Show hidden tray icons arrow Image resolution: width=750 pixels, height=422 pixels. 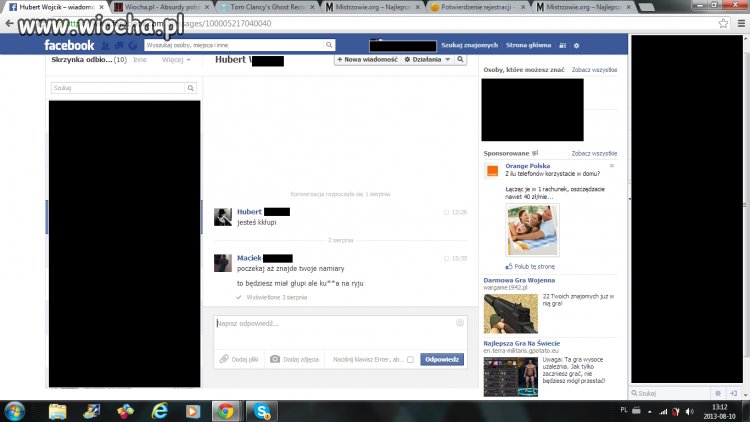click(x=650, y=411)
